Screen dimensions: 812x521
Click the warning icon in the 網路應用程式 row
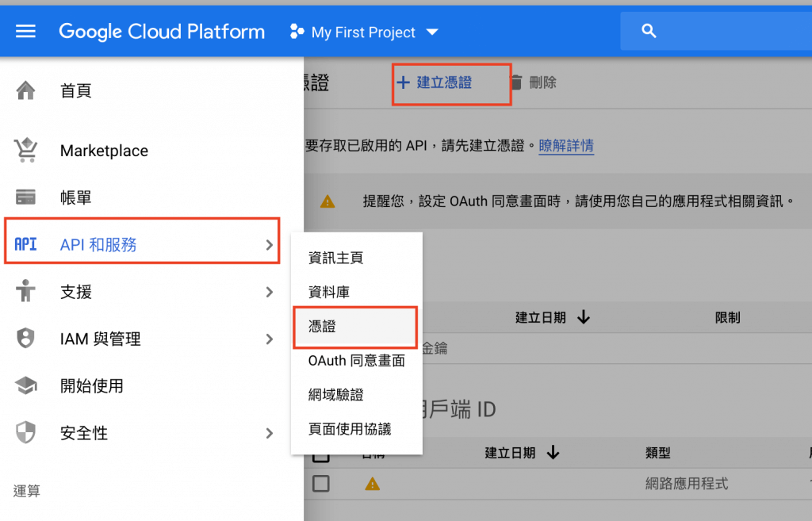[373, 485]
